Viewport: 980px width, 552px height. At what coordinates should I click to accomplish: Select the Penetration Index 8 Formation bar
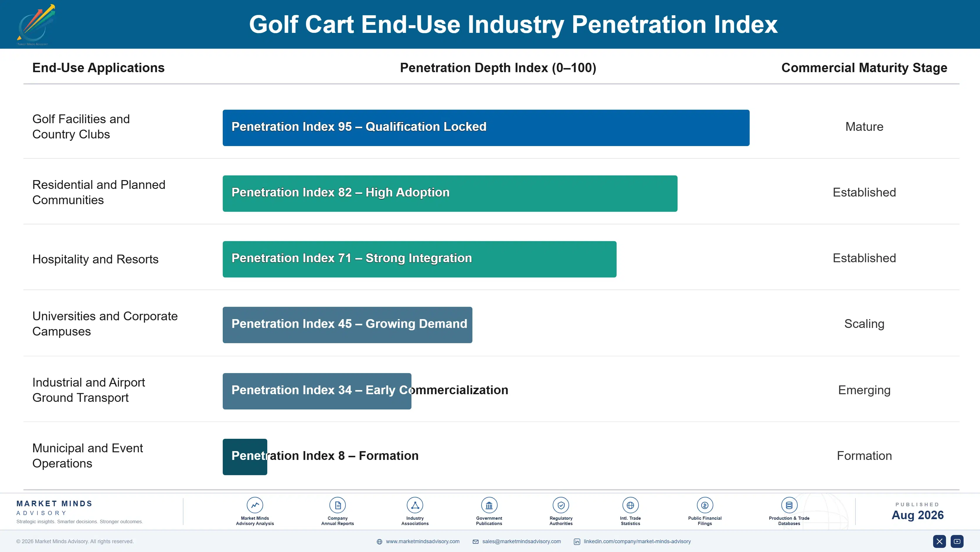point(245,457)
